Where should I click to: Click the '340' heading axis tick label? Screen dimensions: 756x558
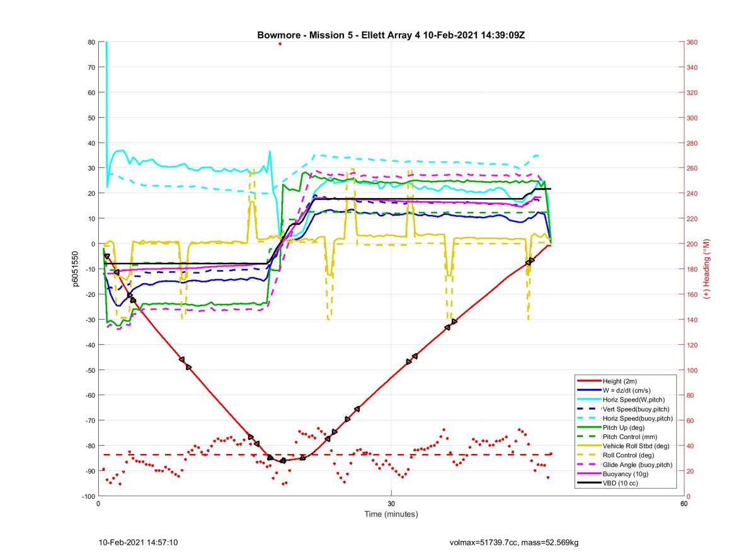coord(693,67)
